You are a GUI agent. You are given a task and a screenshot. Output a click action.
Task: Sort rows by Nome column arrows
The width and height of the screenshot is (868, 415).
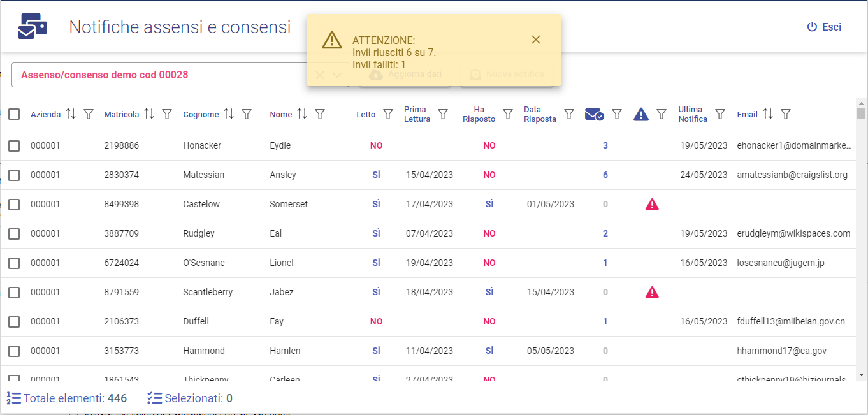click(x=302, y=114)
